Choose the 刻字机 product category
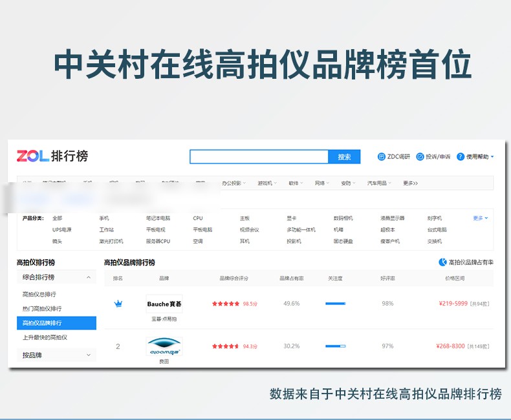 [435, 218]
